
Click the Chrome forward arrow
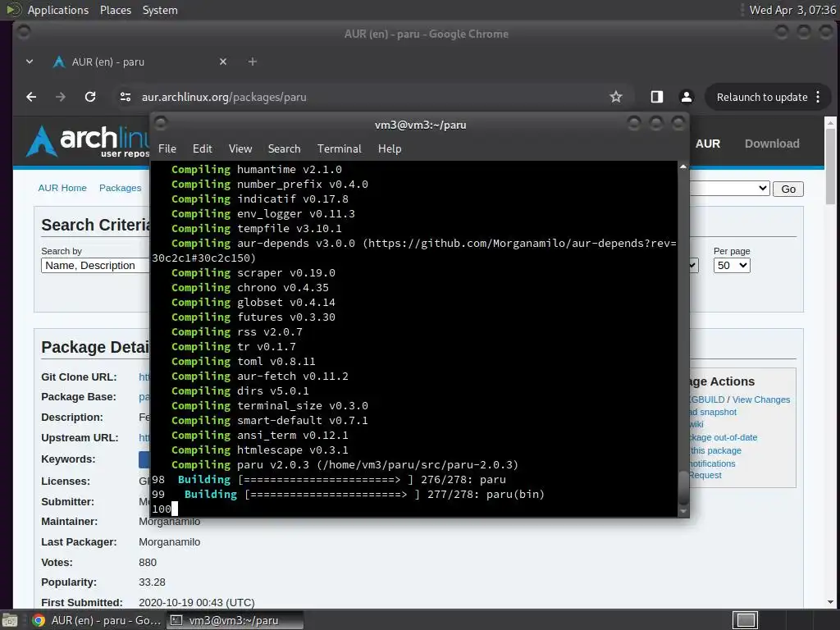(x=61, y=97)
